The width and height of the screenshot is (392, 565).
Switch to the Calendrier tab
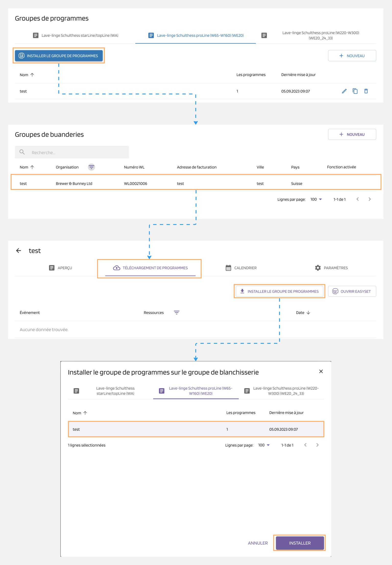point(241,268)
